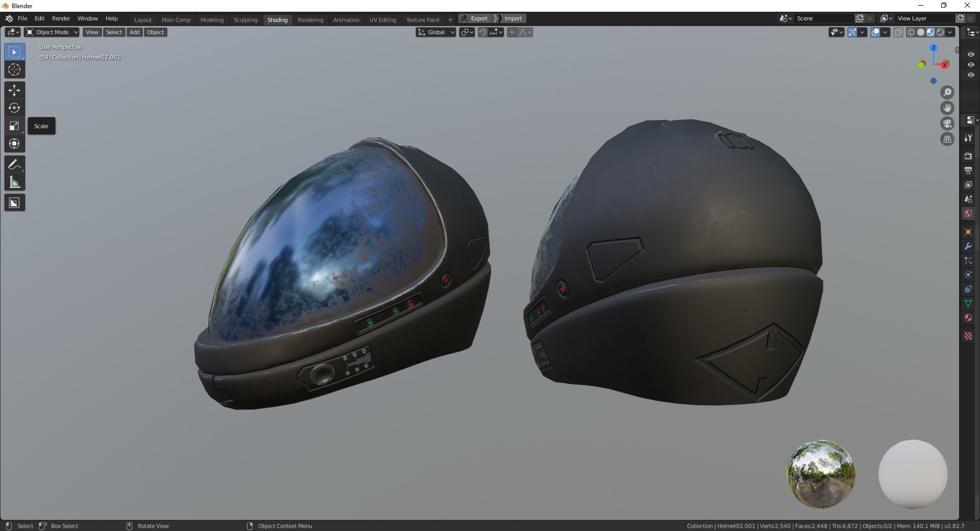Toggle X-Ray mode button

click(898, 32)
